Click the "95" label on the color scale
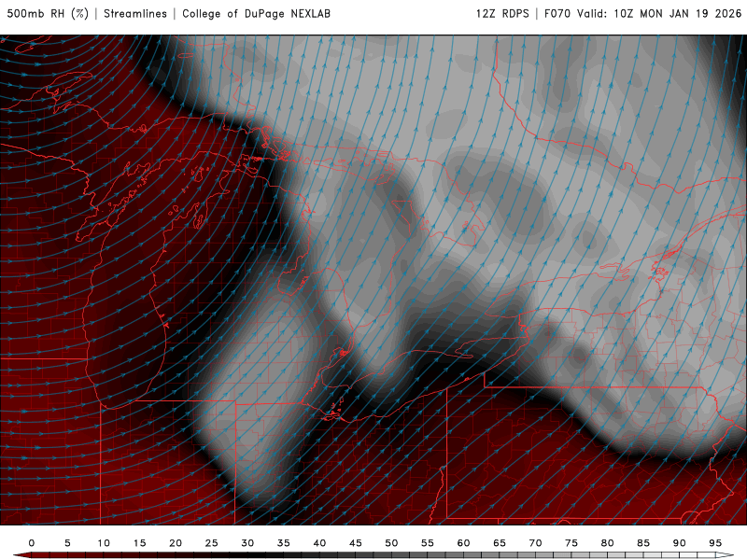 pyautogui.click(x=715, y=543)
